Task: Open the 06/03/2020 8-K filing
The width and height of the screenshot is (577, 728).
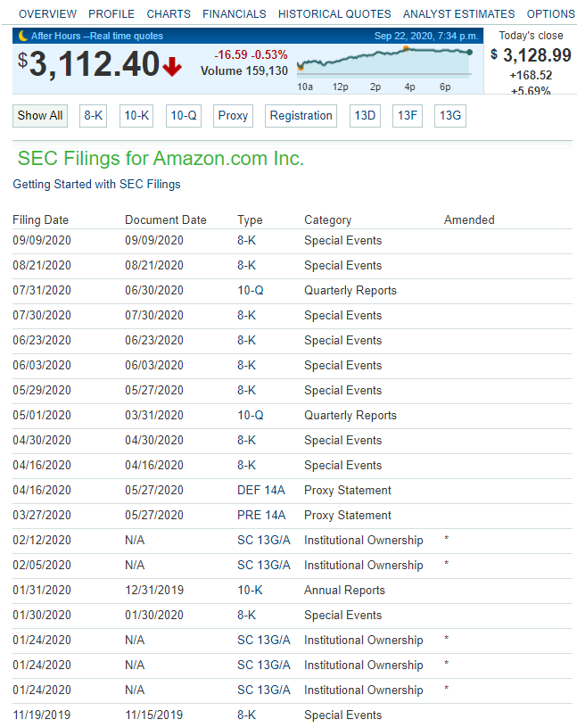Action: (246, 366)
